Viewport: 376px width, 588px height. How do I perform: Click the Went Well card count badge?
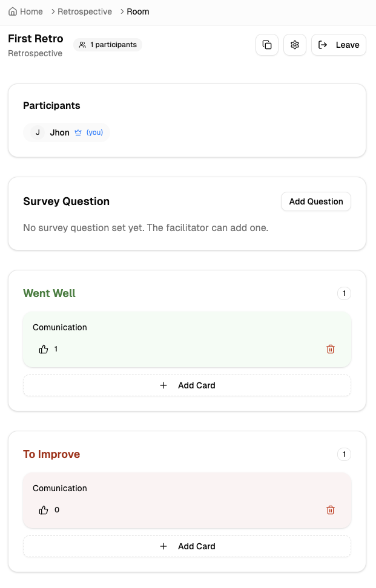point(344,294)
